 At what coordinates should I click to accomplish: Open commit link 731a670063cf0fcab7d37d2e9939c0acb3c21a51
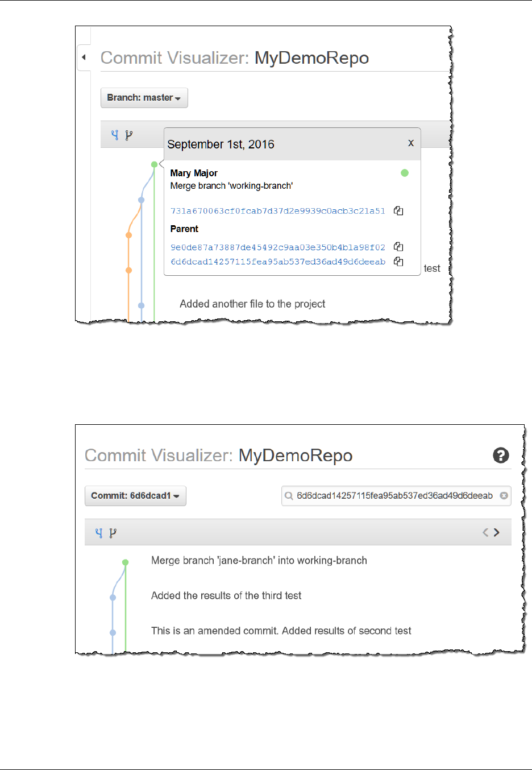pos(278,211)
